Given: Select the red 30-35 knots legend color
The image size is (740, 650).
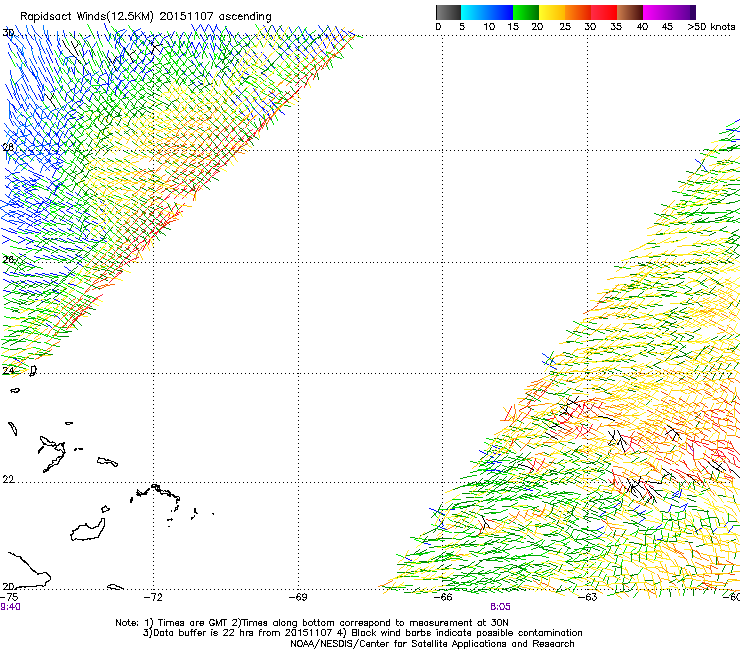Looking at the screenshot, I should click(x=604, y=12).
